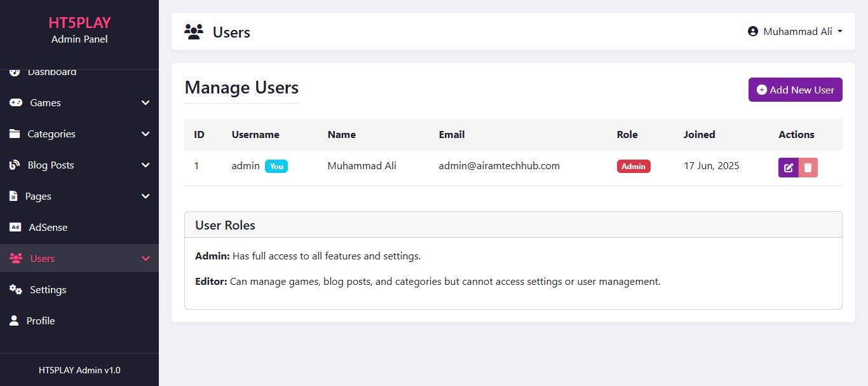Click the gamepad icon beside Games
Image resolution: width=868 pixels, height=386 pixels.
(16, 102)
